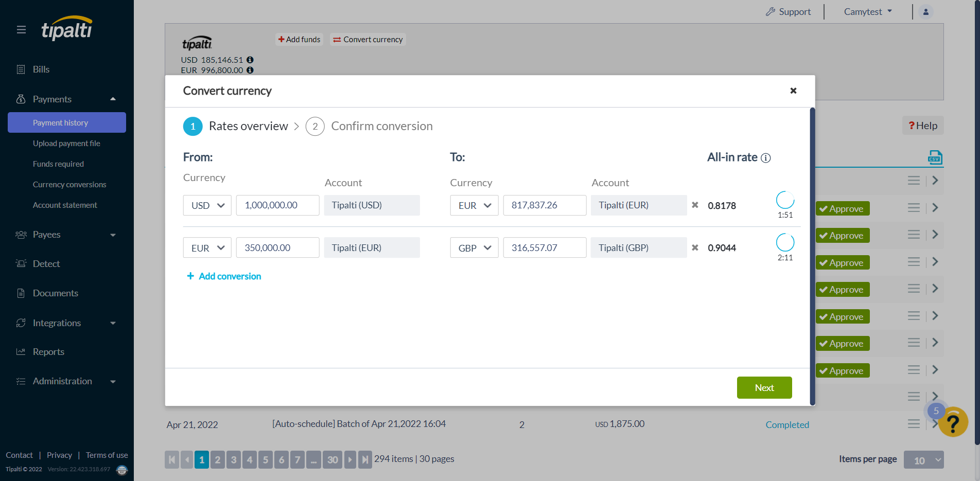Go to next page of results
Screen dimensions: 980x481
pos(350,459)
